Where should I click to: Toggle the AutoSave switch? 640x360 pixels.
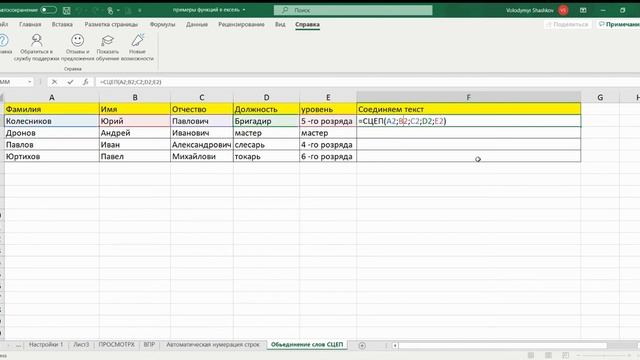pos(48,10)
